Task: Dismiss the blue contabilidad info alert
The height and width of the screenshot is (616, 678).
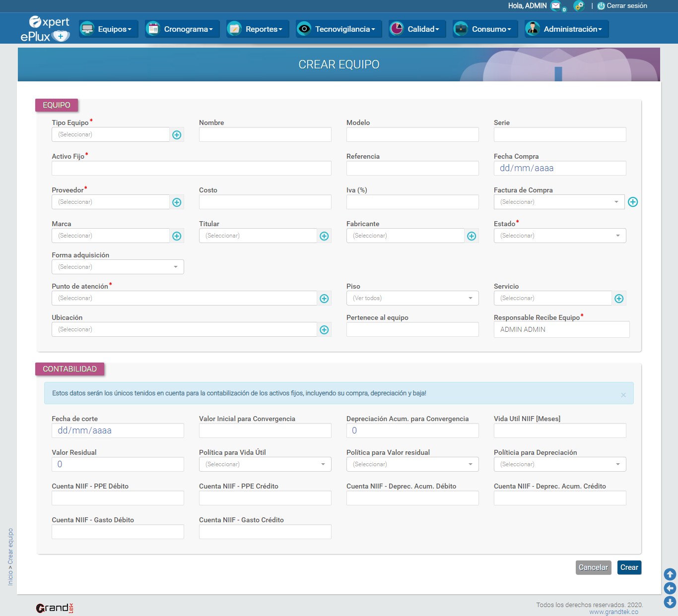Action: point(623,395)
